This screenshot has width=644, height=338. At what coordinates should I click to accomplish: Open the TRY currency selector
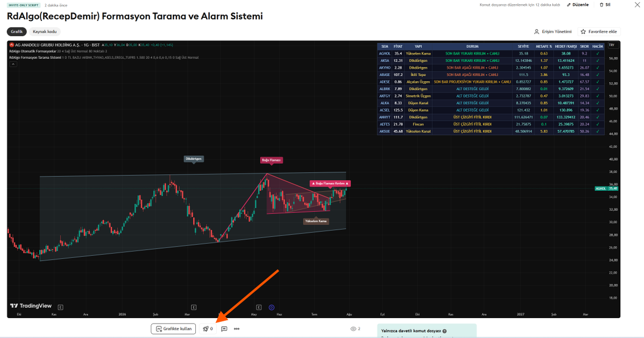point(612,46)
